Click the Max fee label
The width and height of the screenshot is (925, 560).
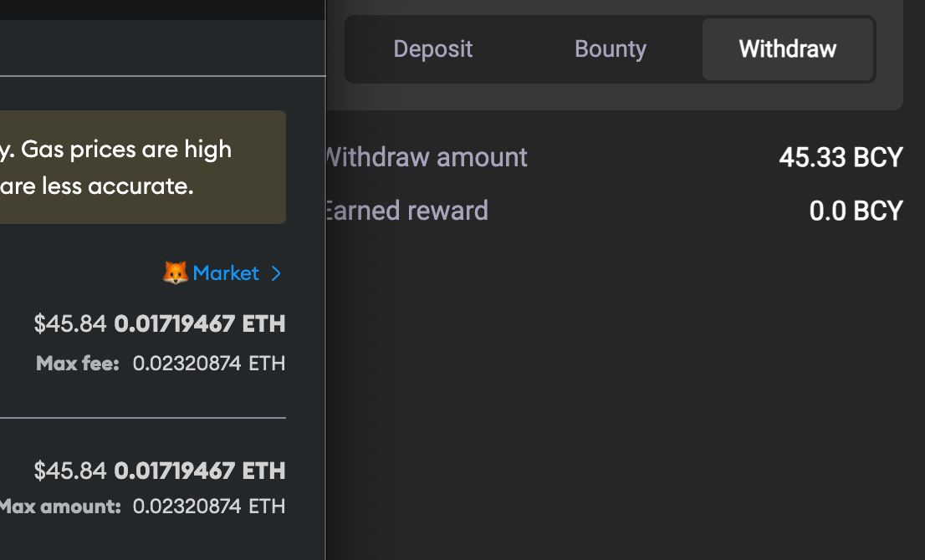[77, 363]
